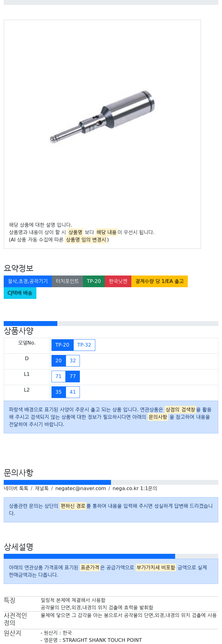Open the touch point product image
Image resolution: width=222 pixels, height=644 pixels.
click(x=102, y=117)
